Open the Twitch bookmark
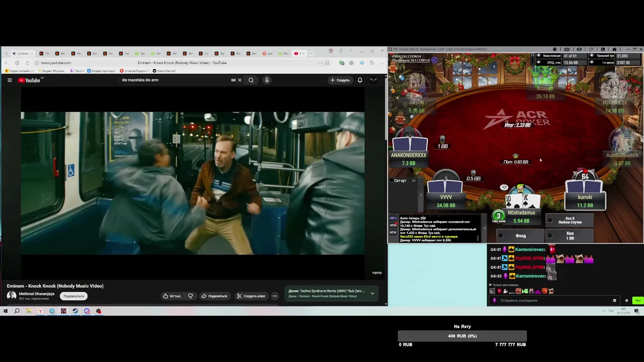The height and width of the screenshot is (362, 644). tap(77, 71)
